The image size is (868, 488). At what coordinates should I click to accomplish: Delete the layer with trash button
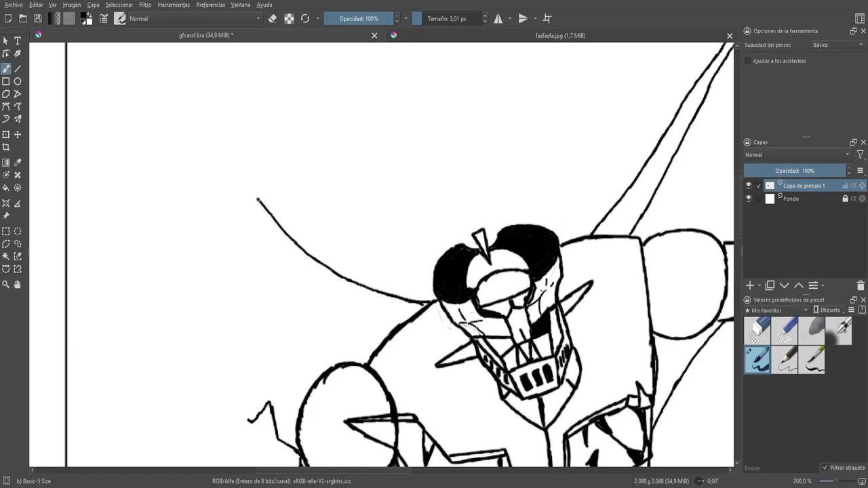[861, 286]
